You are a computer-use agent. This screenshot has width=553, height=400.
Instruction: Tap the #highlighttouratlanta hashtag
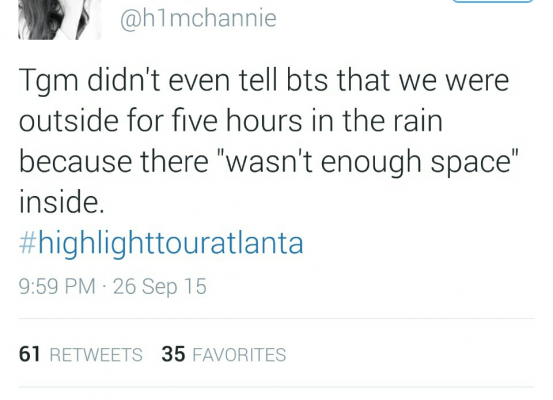[161, 244]
